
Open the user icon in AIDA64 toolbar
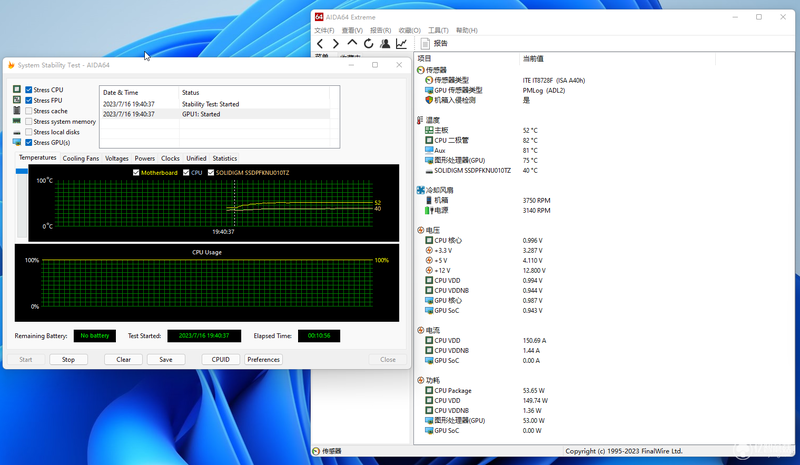point(385,44)
